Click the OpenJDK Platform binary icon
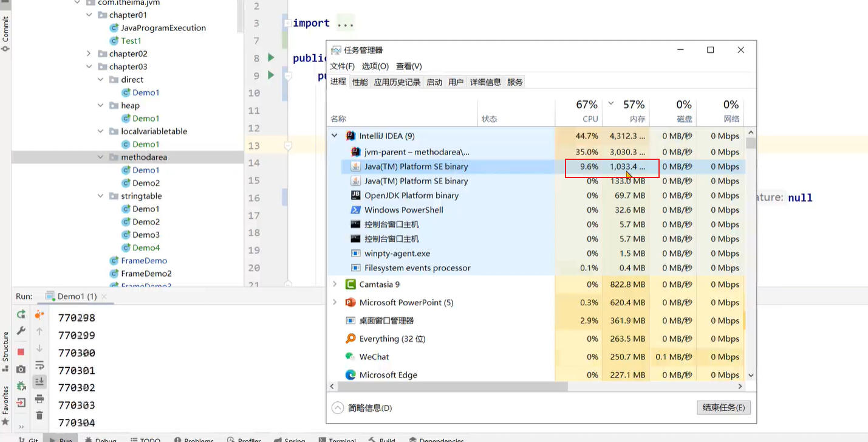 click(356, 195)
